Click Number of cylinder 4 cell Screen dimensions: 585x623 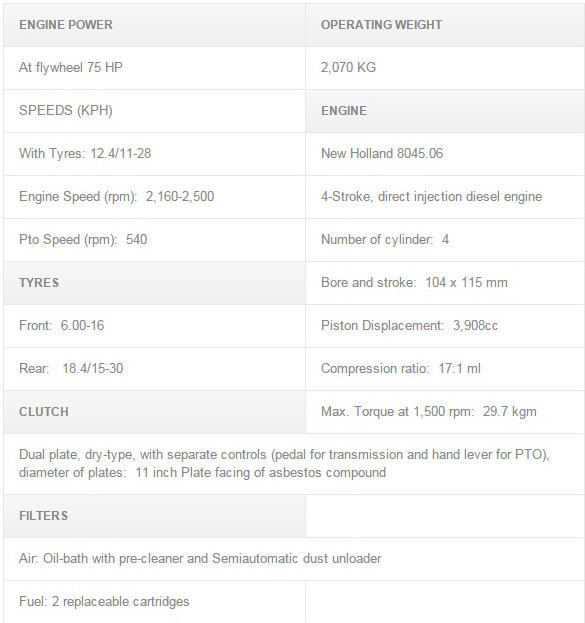tap(445, 240)
